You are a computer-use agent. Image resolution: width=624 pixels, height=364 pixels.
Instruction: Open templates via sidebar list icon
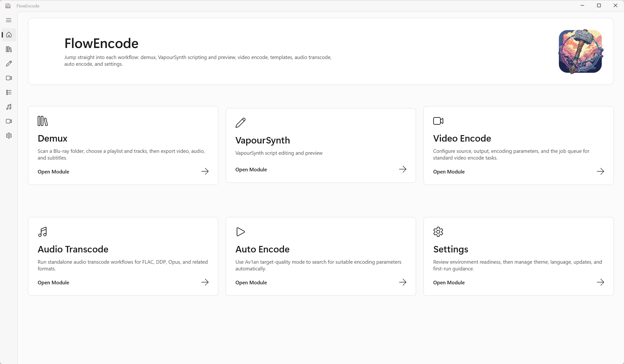pyautogui.click(x=9, y=92)
